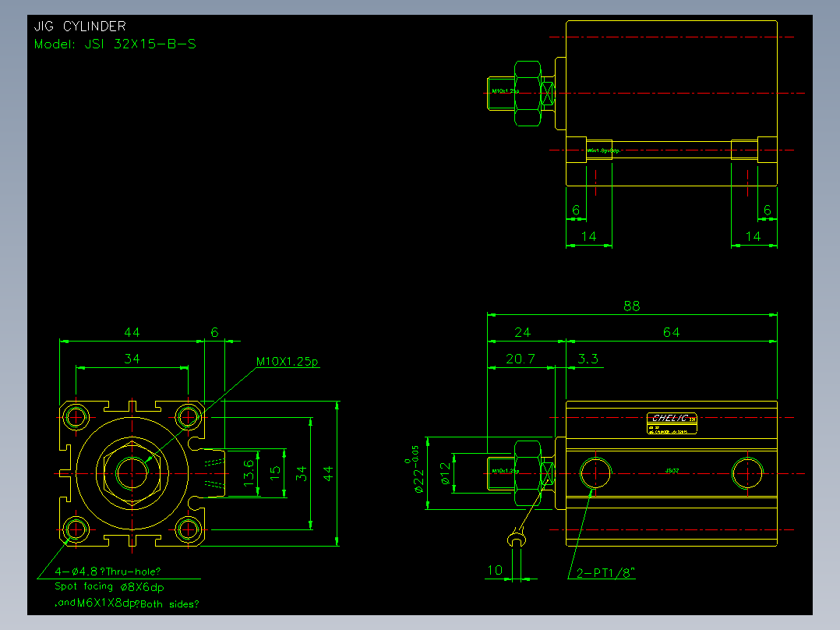
Task: Click the ø12 rod diameter dimension
Action: [446, 473]
